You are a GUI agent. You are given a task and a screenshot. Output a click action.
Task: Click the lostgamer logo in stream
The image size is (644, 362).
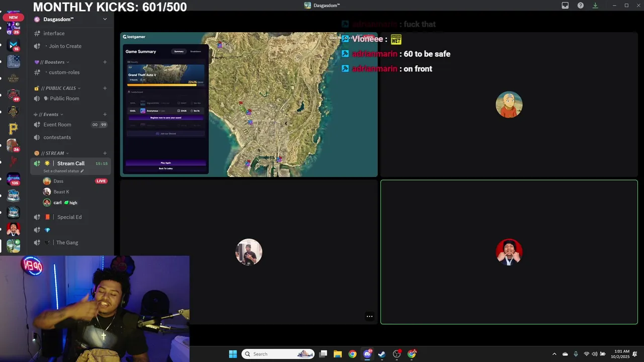pyautogui.click(x=134, y=37)
